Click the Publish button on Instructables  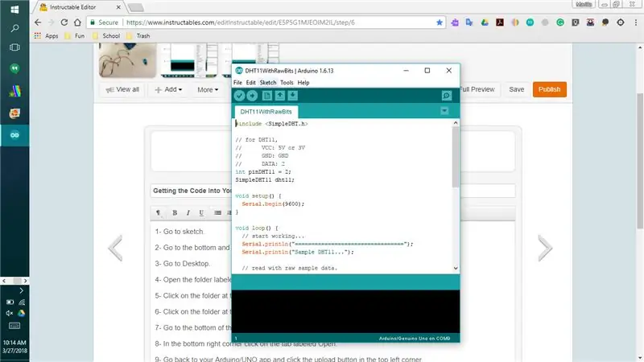tap(550, 89)
